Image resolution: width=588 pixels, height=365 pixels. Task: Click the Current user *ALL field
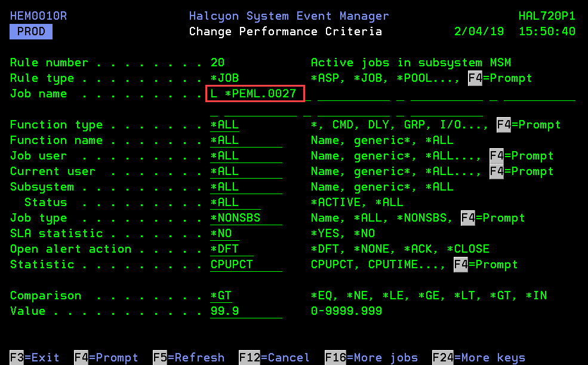[x=245, y=171]
